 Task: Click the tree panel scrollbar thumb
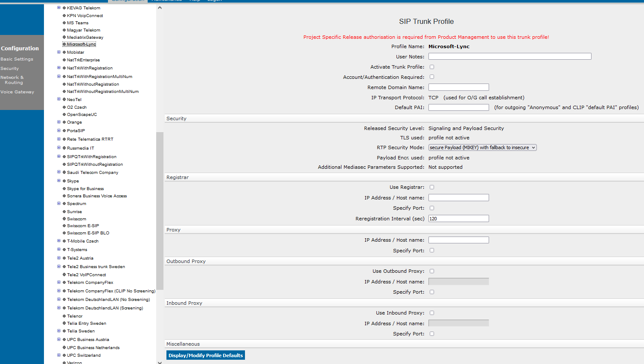point(160,211)
